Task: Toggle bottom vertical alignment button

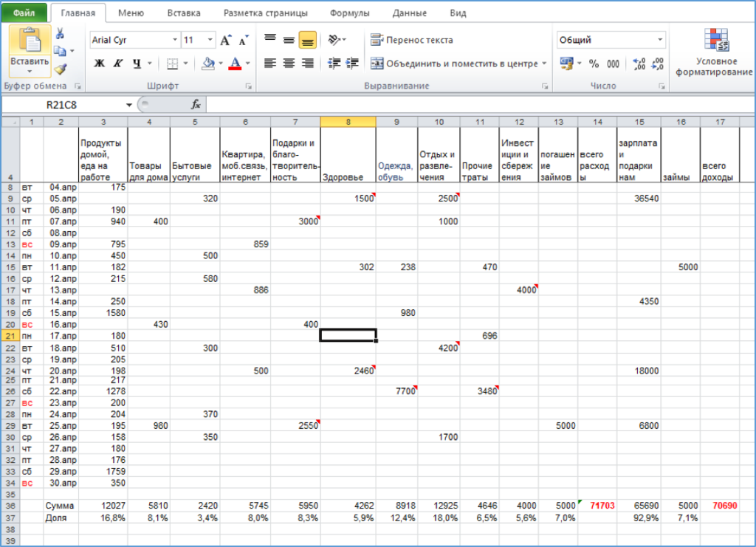Action: click(308, 41)
